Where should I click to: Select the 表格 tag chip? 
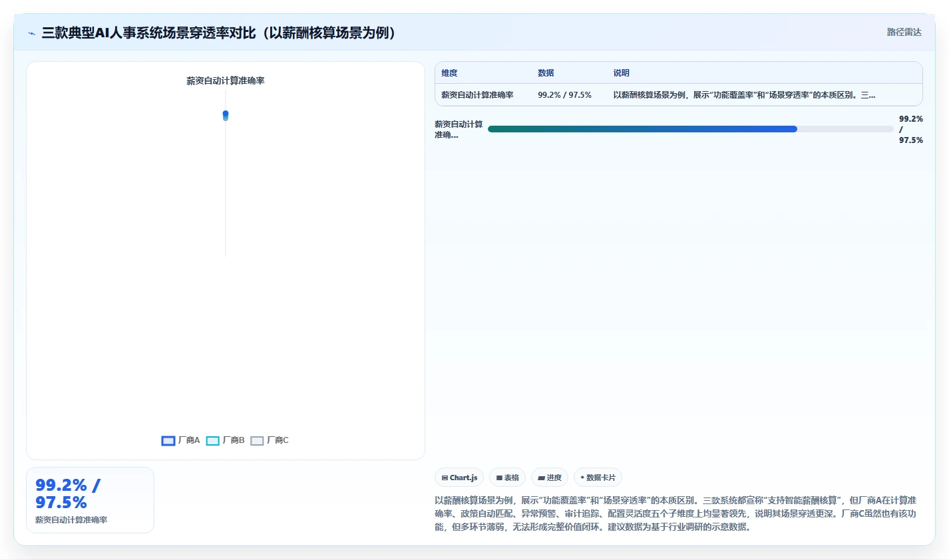tap(508, 478)
